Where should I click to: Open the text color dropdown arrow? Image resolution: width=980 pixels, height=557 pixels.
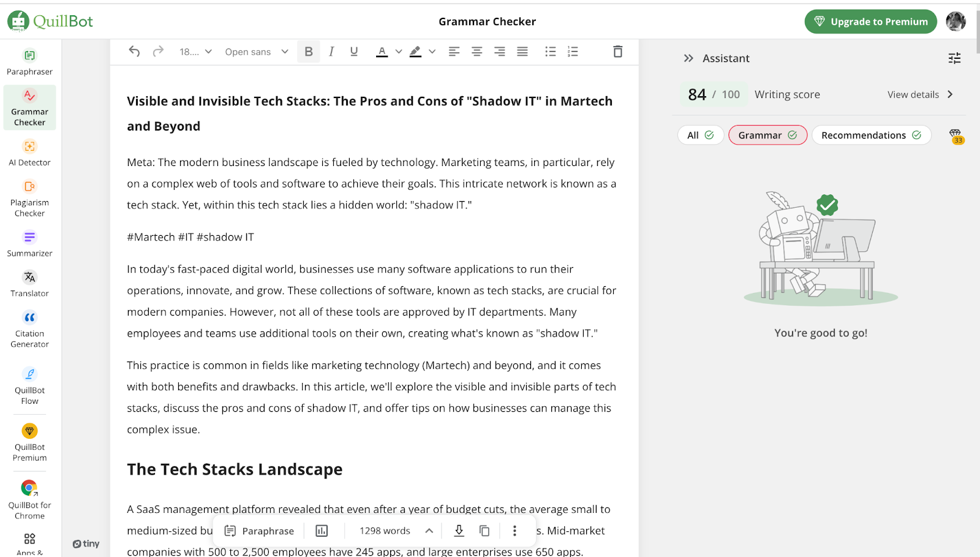click(x=399, y=51)
